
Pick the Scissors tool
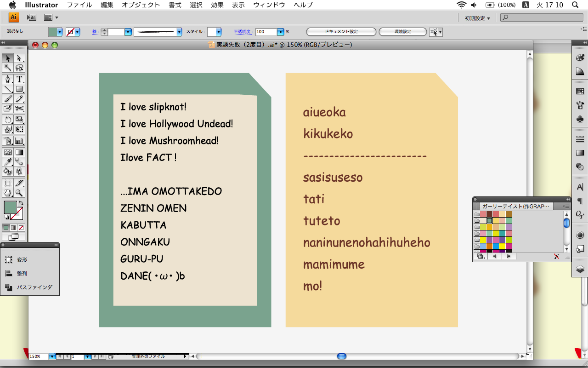click(x=19, y=108)
